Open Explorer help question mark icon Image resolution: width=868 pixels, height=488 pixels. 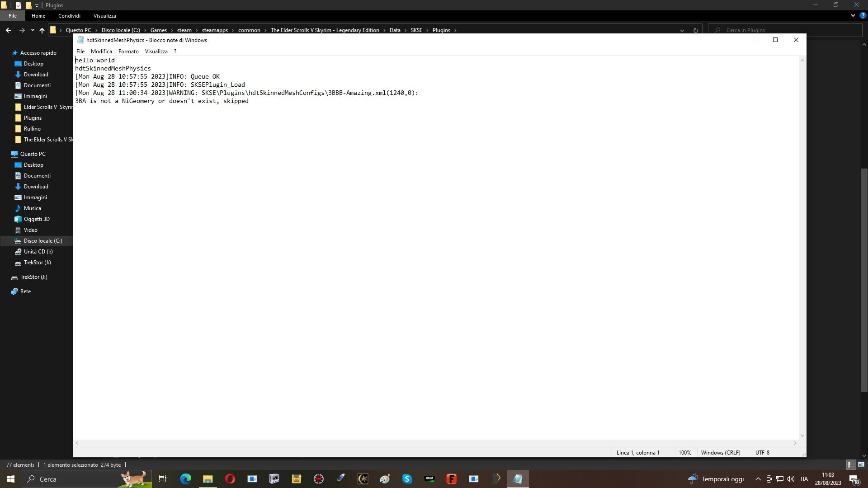click(x=863, y=15)
